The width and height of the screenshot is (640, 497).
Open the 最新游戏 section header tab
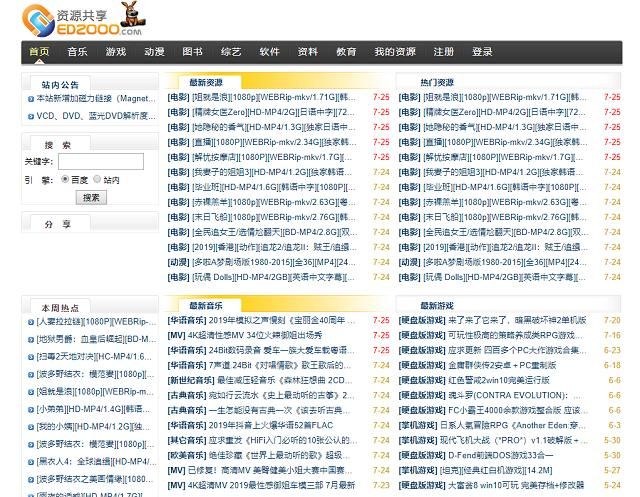pyautogui.click(x=437, y=305)
